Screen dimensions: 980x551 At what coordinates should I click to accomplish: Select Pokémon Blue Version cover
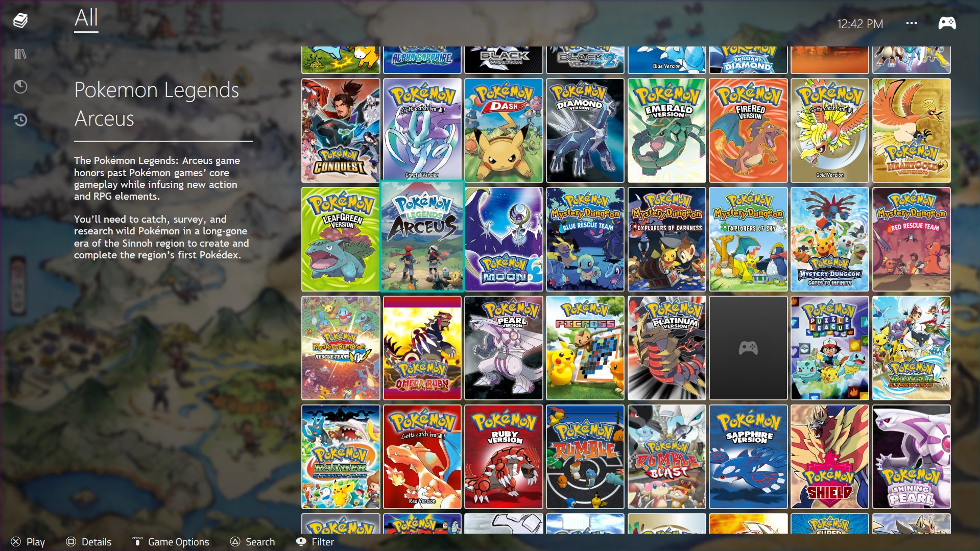(x=667, y=60)
